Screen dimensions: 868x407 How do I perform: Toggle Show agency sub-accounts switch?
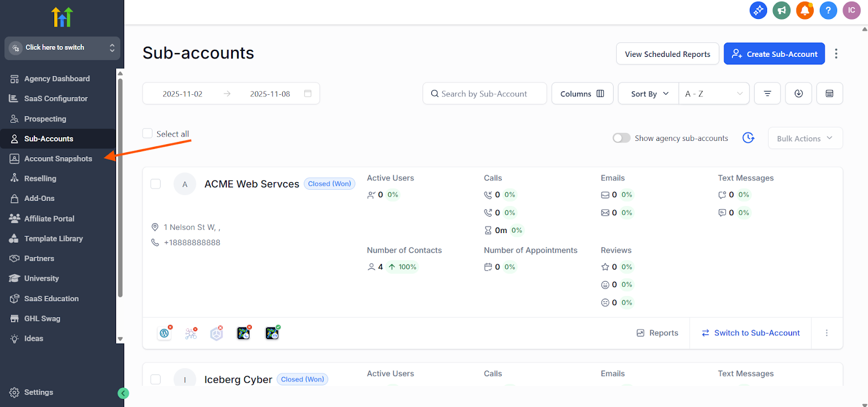click(x=622, y=138)
